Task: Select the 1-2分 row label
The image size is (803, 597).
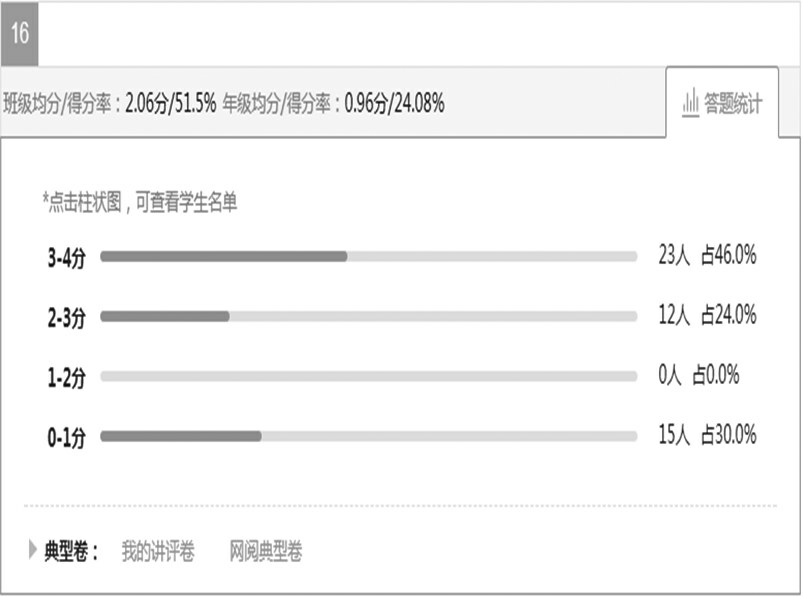Action: (x=67, y=377)
